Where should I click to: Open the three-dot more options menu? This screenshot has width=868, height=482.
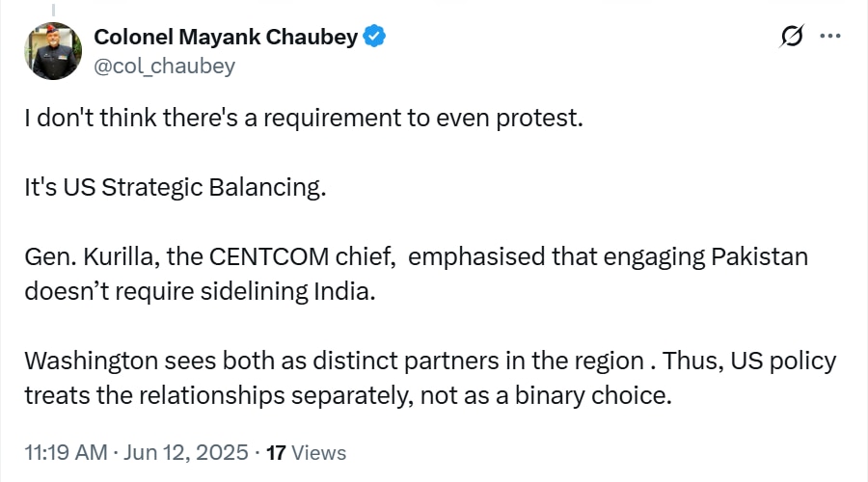click(829, 37)
